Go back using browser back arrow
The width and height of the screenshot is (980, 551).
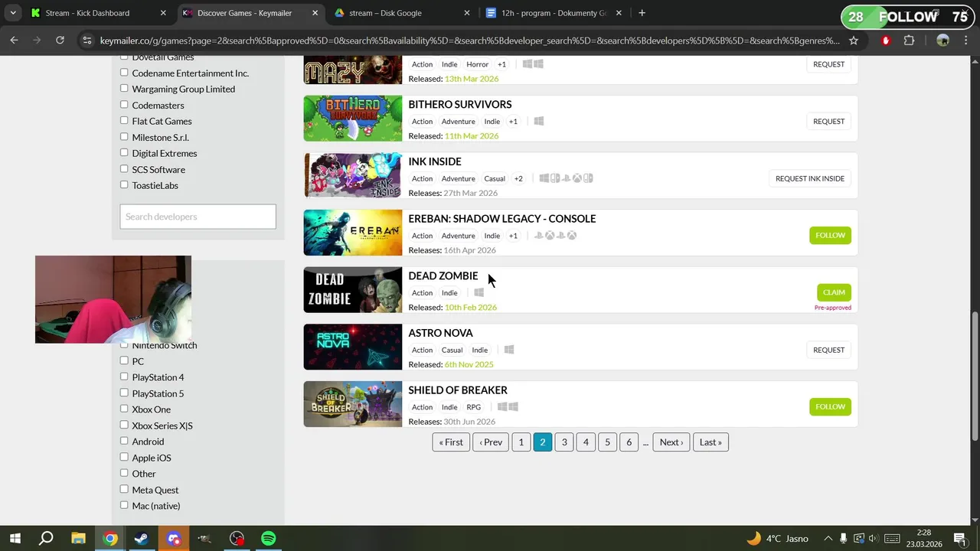[14, 41]
